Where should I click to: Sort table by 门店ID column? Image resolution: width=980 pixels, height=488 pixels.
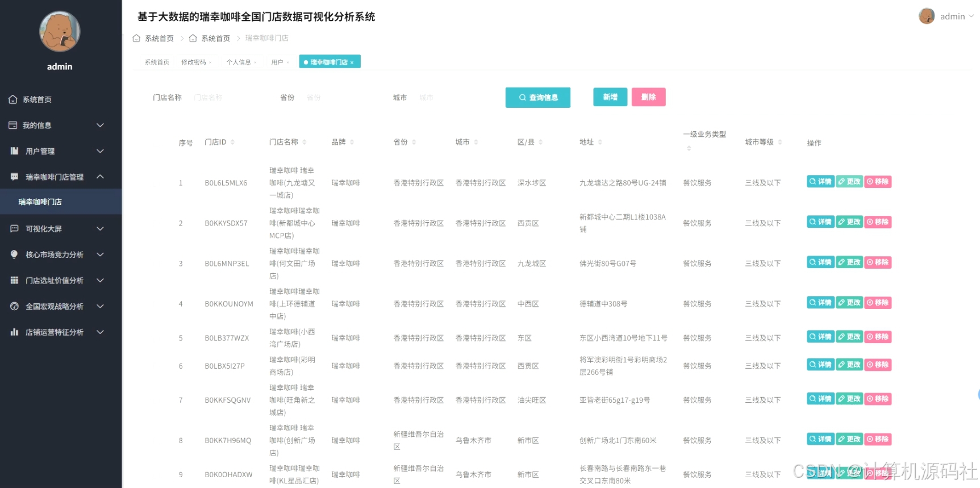(x=232, y=142)
